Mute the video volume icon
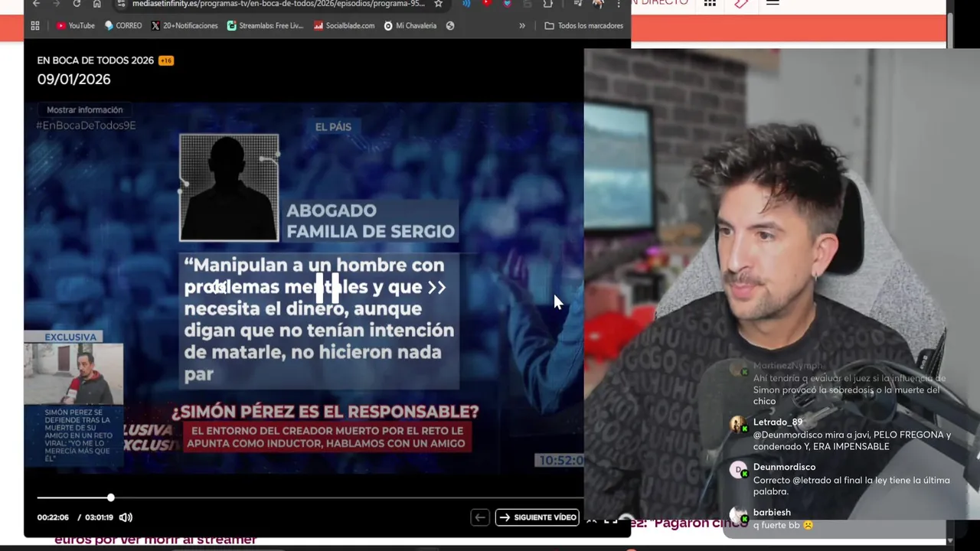Image resolution: width=980 pixels, height=551 pixels. (x=126, y=517)
